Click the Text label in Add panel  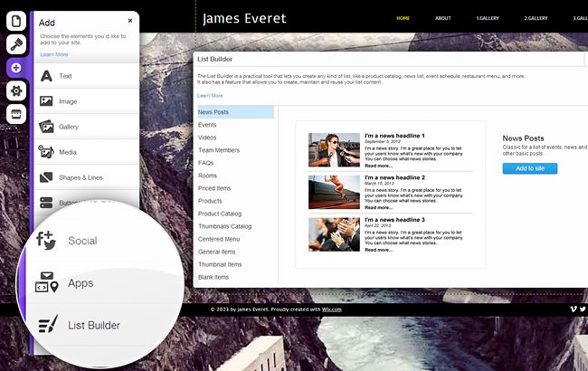(65, 76)
